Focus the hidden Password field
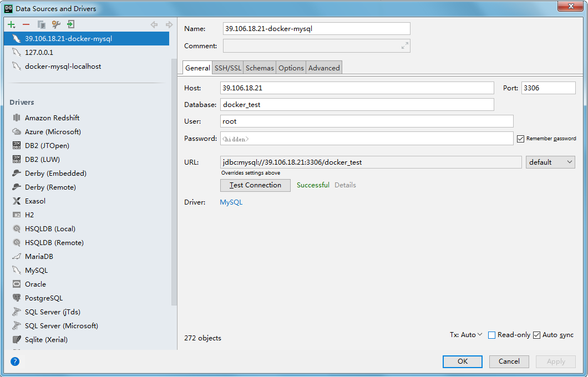 click(x=367, y=139)
